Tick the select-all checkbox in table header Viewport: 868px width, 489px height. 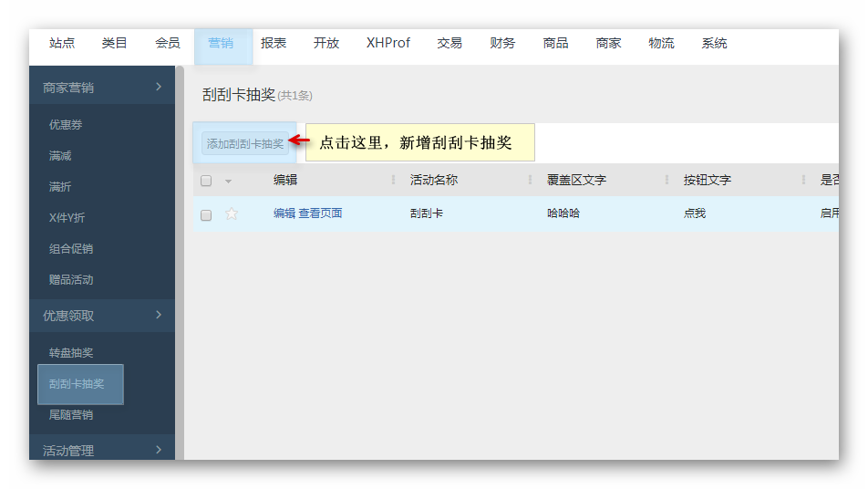tap(206, 181)
